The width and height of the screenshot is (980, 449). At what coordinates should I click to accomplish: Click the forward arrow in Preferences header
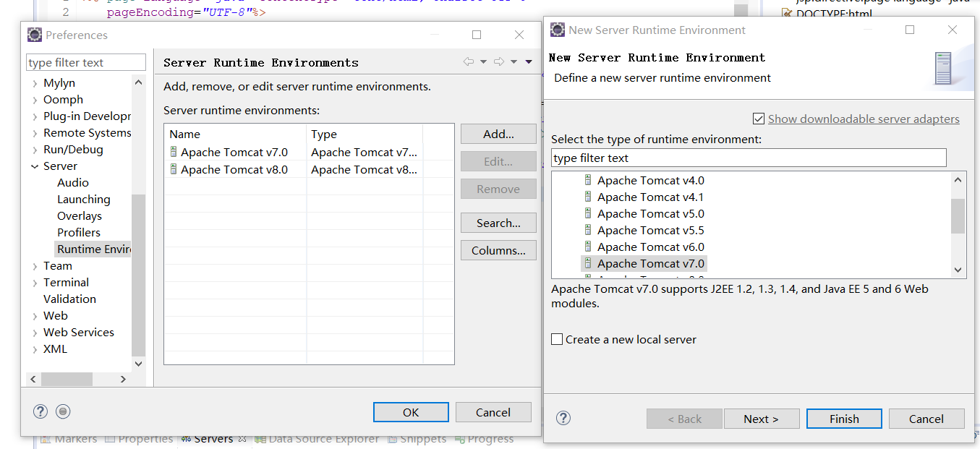coord(499,62)
